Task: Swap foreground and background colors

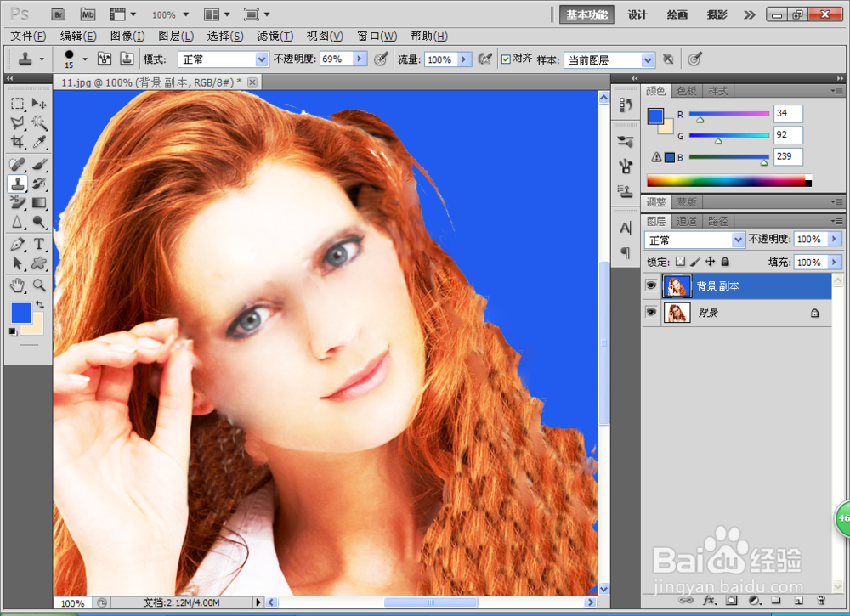Action: 40,304
